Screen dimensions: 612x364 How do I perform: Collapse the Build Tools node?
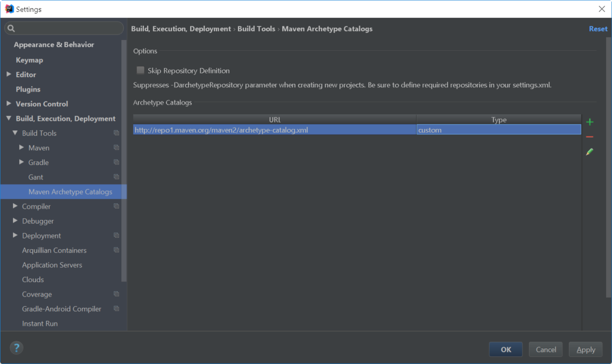coord(15,133)
